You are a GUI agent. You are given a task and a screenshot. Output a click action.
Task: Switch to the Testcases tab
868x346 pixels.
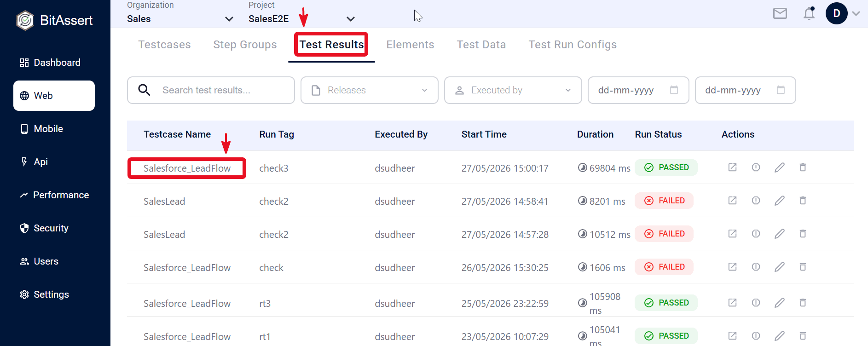pos(164,45)
